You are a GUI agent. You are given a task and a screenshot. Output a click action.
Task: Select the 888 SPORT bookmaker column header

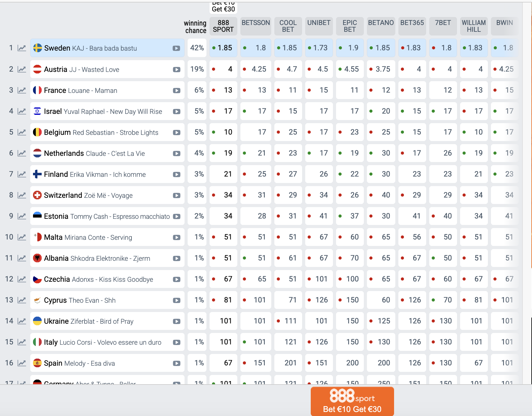click(x=223, y=26)
